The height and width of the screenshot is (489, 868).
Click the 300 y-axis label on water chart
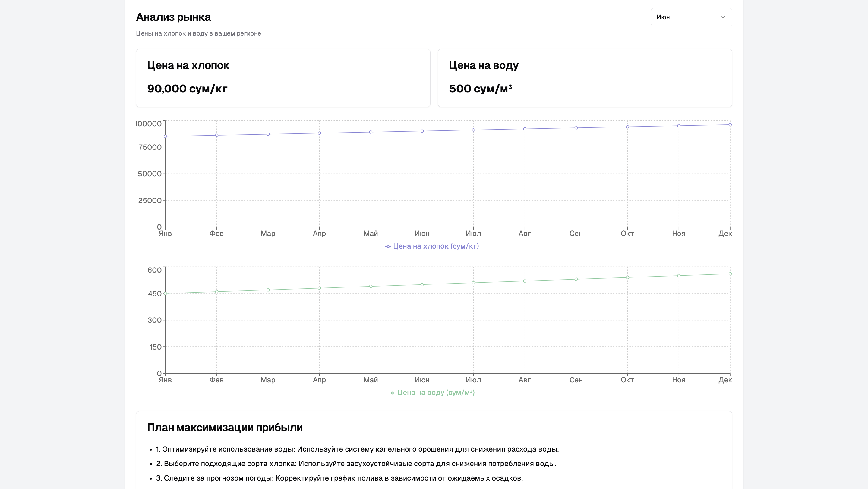pyautogui.click(x=155, y=320)
